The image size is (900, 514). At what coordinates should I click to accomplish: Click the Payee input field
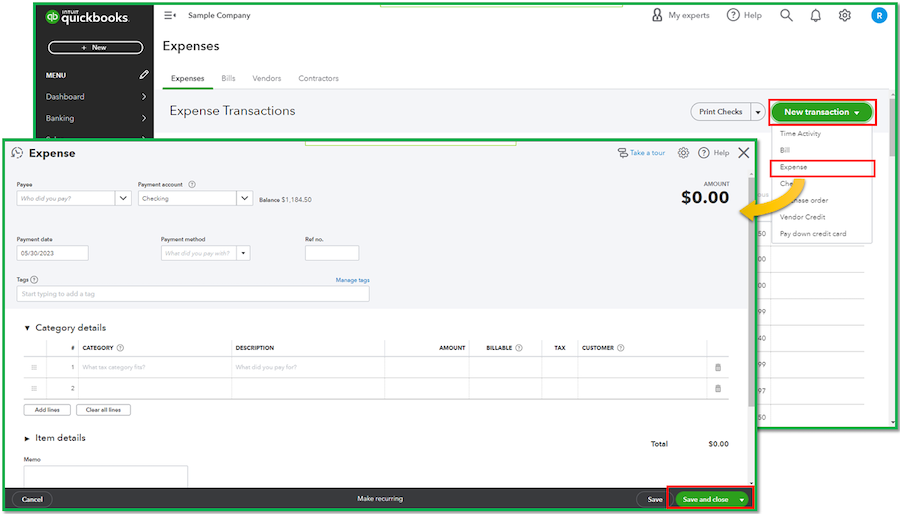(x=65, y=198)
